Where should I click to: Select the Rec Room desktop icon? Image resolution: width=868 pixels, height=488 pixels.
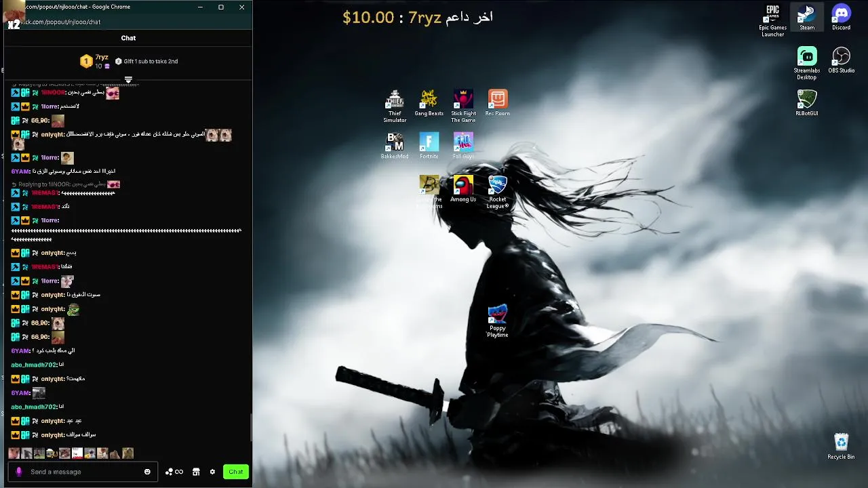coord(497,103)
